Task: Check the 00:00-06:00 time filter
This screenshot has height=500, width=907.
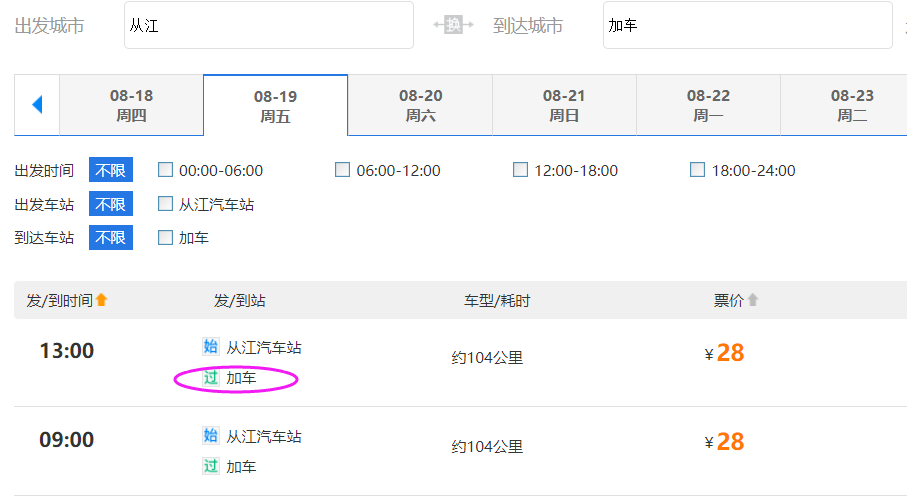Action: [x=166, y=170]
